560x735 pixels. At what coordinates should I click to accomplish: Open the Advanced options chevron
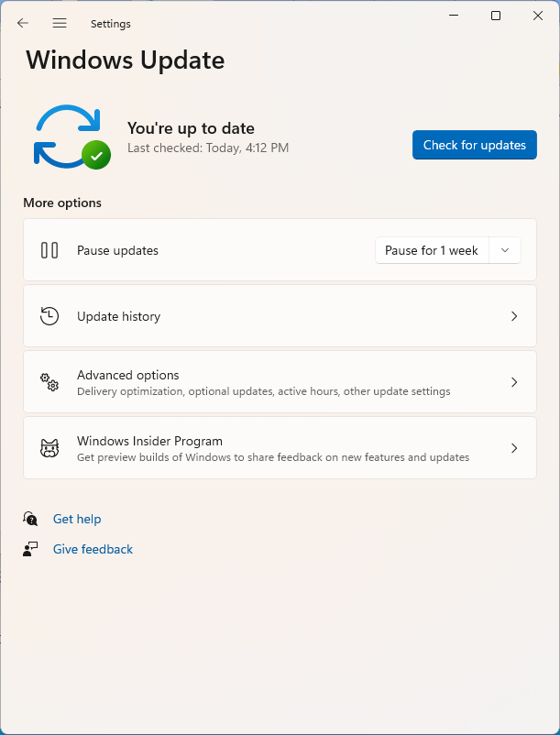coord(514,382)
